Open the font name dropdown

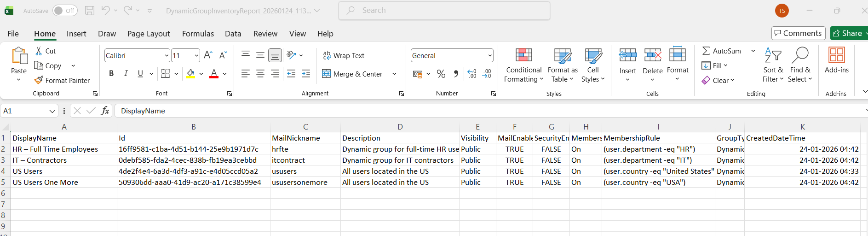tap(167, 56)
